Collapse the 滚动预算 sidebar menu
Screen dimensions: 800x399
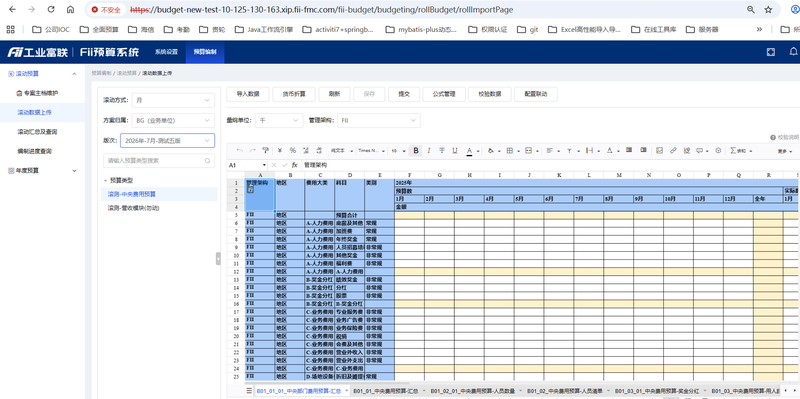tap(74, 74)
